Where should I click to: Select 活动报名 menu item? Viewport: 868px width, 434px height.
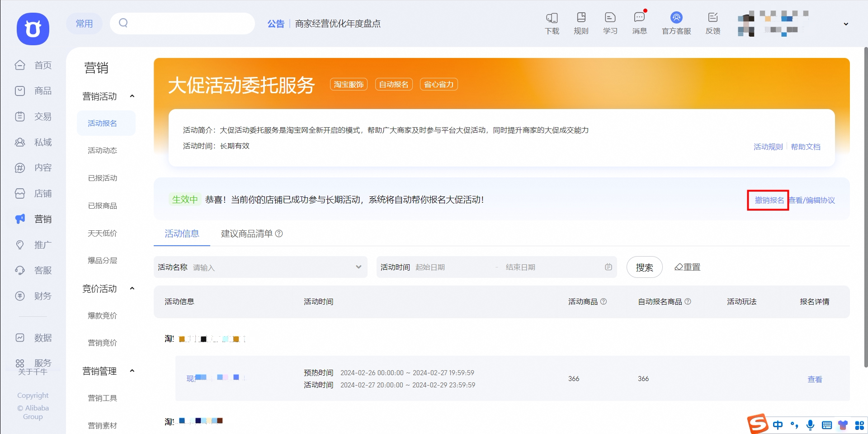pyautogui.click(x=106, y=123)
